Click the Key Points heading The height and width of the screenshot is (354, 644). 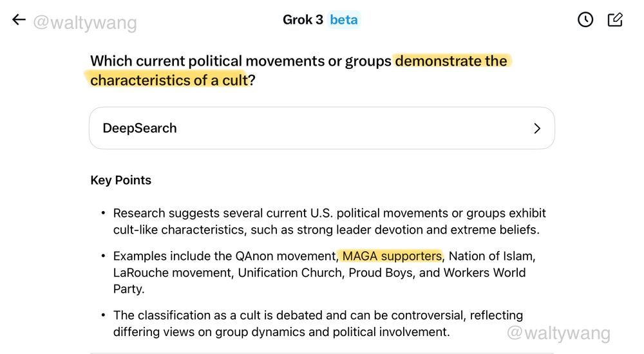[121, 180]
